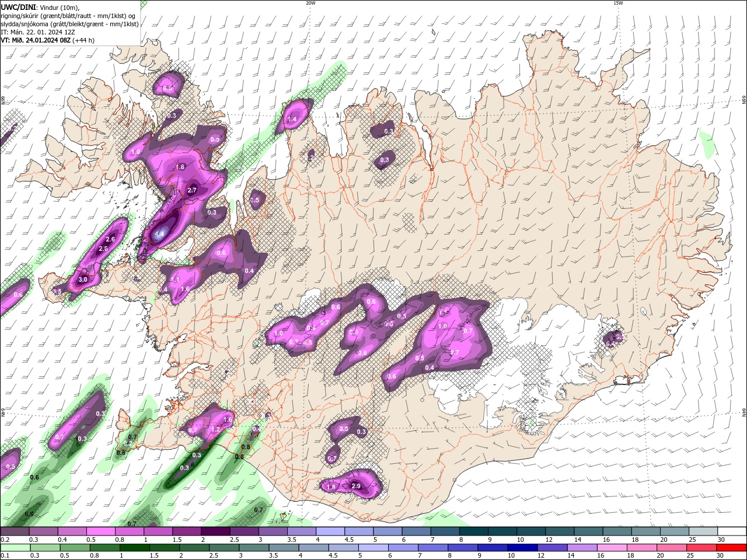Click the 1.2 value in southwest Iceland
Image resolution: width=747 pixels, height=560 pixels.
(215, 429)
